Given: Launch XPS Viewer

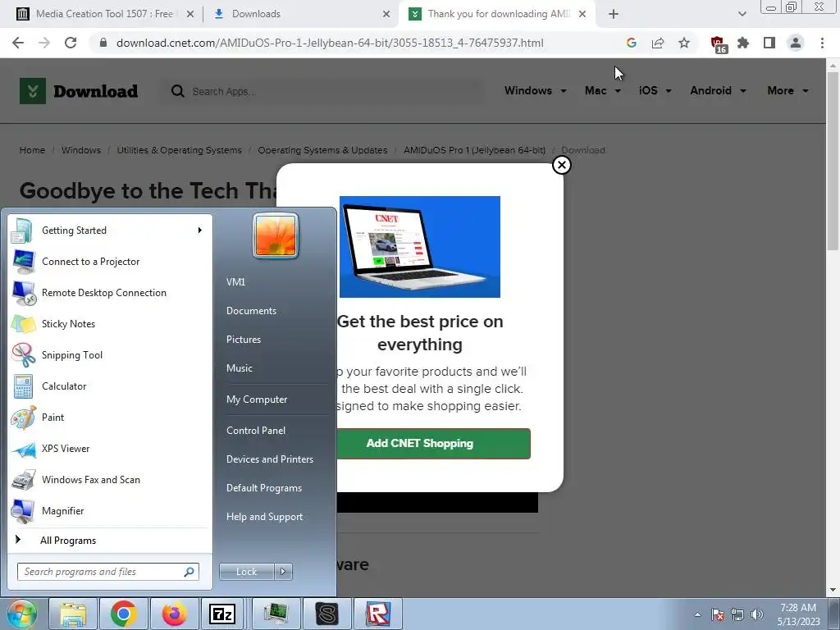Looking at the screenshot, I should click(110, 449).
